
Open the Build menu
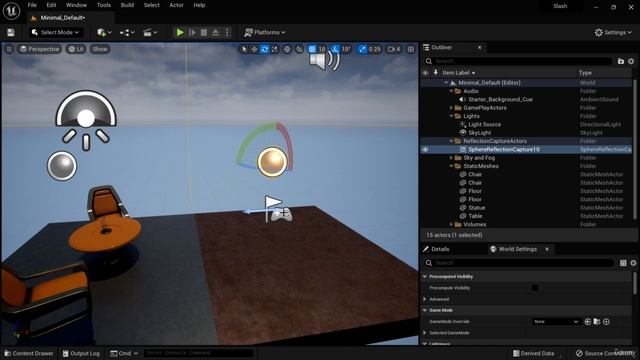(127, 5)
